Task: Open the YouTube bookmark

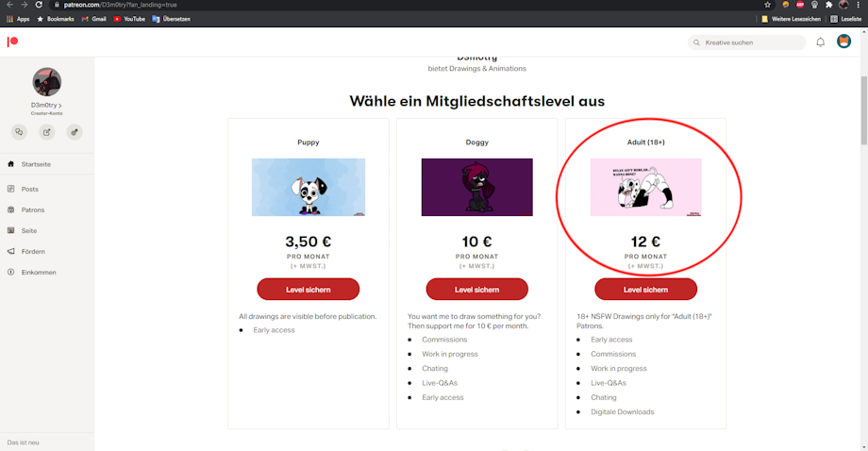Action: (x=129, y=19)
